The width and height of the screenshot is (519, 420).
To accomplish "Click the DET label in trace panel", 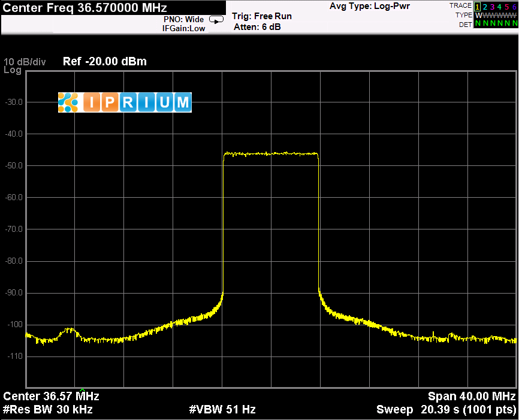I will pyautogui.click(x=466, y=25).
